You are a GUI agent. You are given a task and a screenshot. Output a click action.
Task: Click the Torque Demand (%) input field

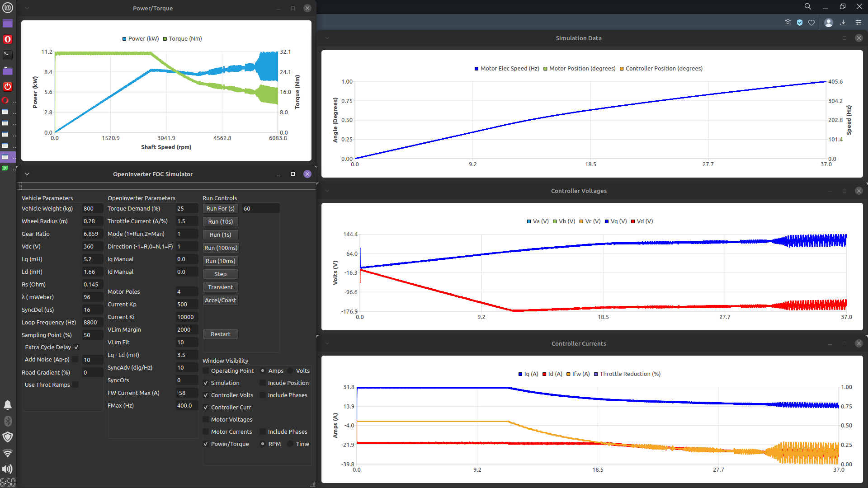[x=186, y=209]
